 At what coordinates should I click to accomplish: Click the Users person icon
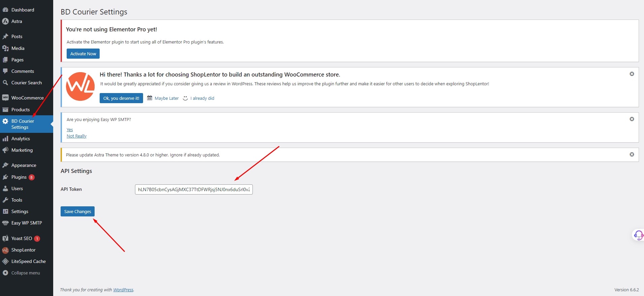point(5,188)
